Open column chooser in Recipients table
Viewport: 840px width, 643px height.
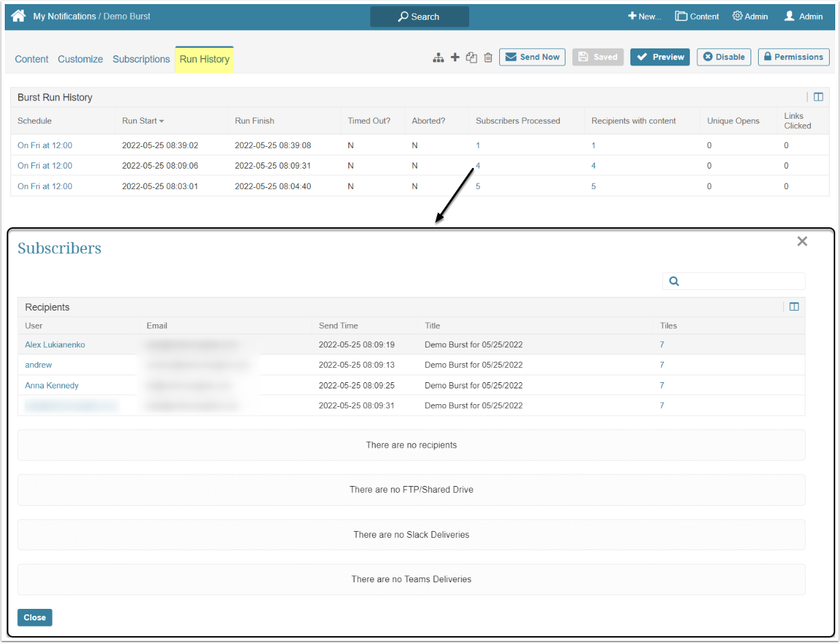pyautogui.click(x=794, y=307)
